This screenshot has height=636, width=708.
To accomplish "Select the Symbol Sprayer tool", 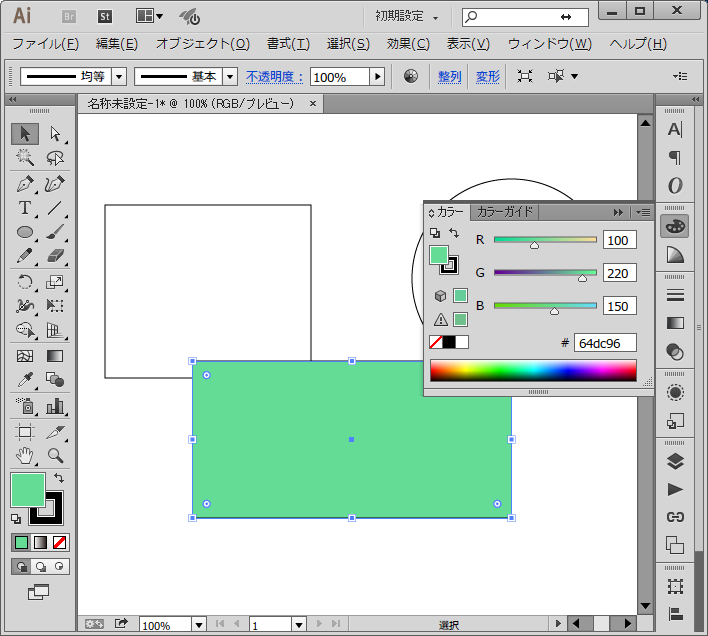I will coord(25,406).
